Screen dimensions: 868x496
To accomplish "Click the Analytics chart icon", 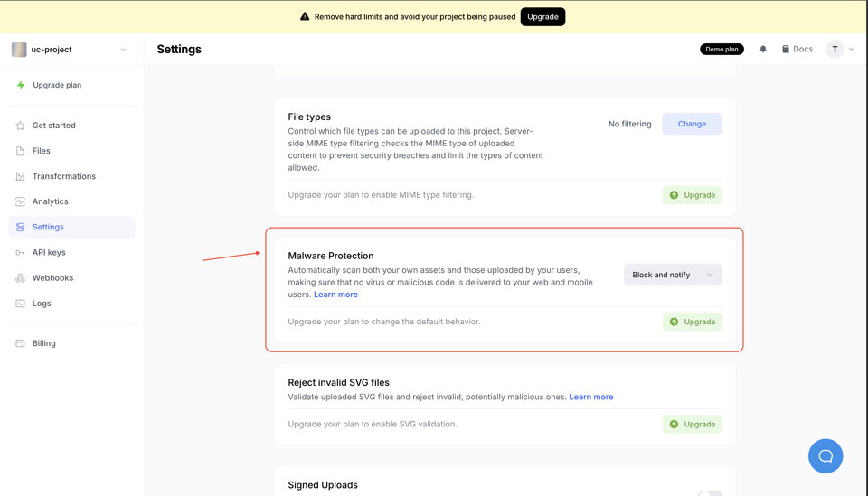I will point(21,201).
